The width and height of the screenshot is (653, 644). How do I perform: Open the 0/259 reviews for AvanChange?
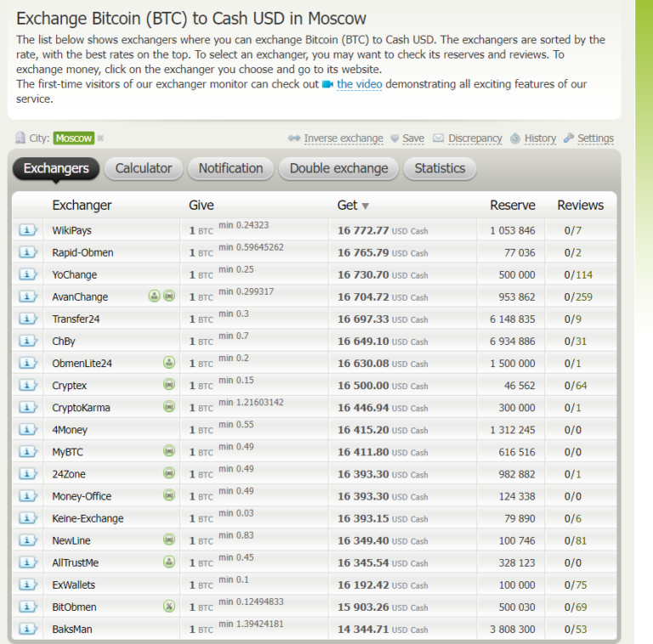579,297
